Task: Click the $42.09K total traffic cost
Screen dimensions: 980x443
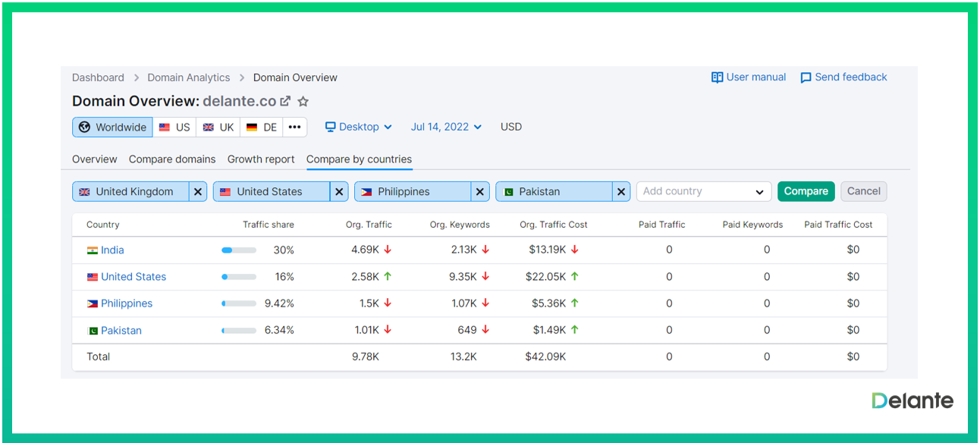Action: [x=545, y=357]
